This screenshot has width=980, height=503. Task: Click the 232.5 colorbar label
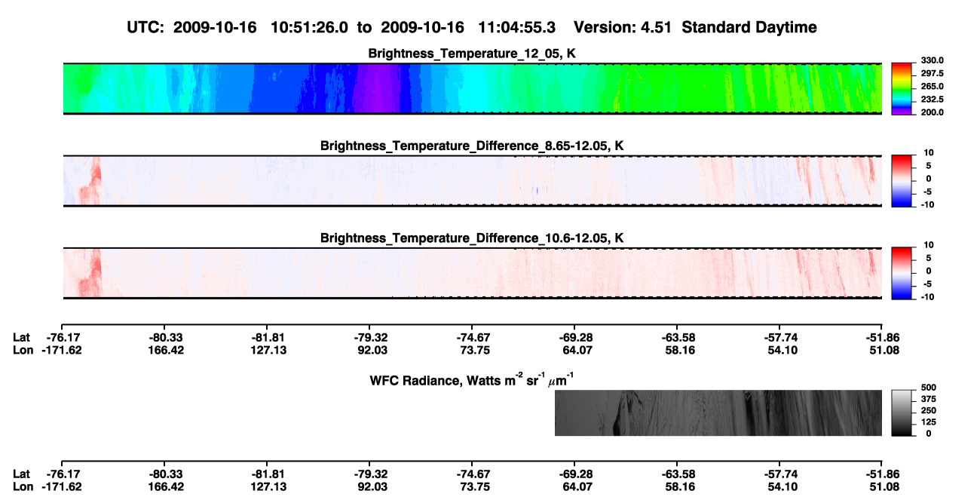(932, 100)
